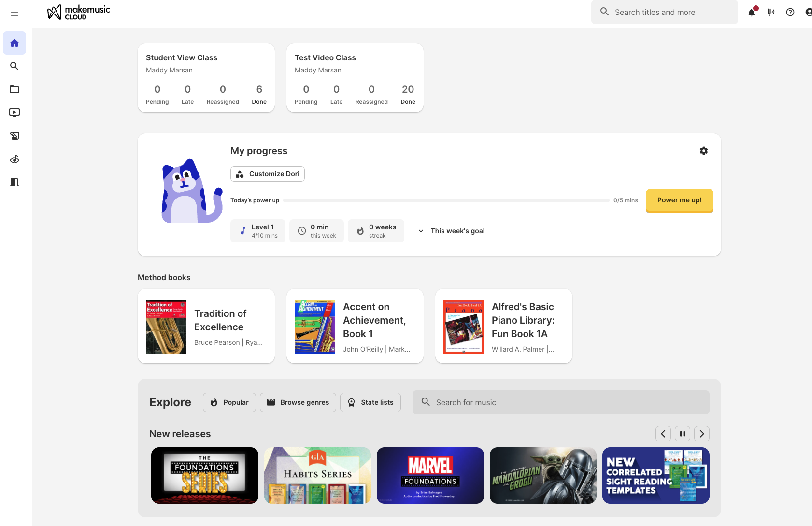Click the My progress heading
The image size is (812, 526).
pyautogui.click(x=259, y=151)
